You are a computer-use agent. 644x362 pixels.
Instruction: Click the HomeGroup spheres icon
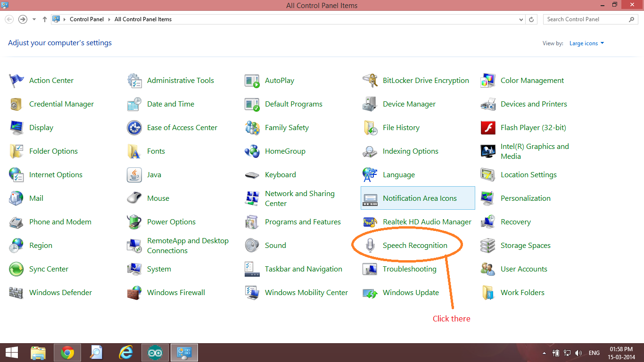click(252, 151)
